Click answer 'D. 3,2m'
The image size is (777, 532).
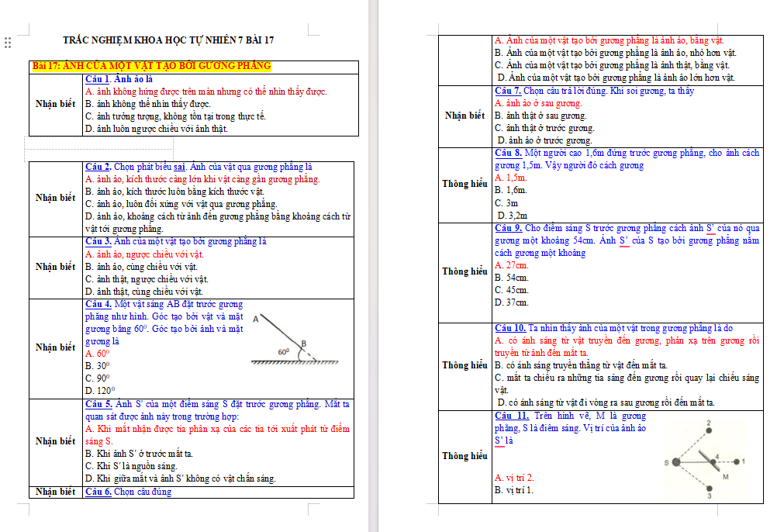tap(513, 216)
